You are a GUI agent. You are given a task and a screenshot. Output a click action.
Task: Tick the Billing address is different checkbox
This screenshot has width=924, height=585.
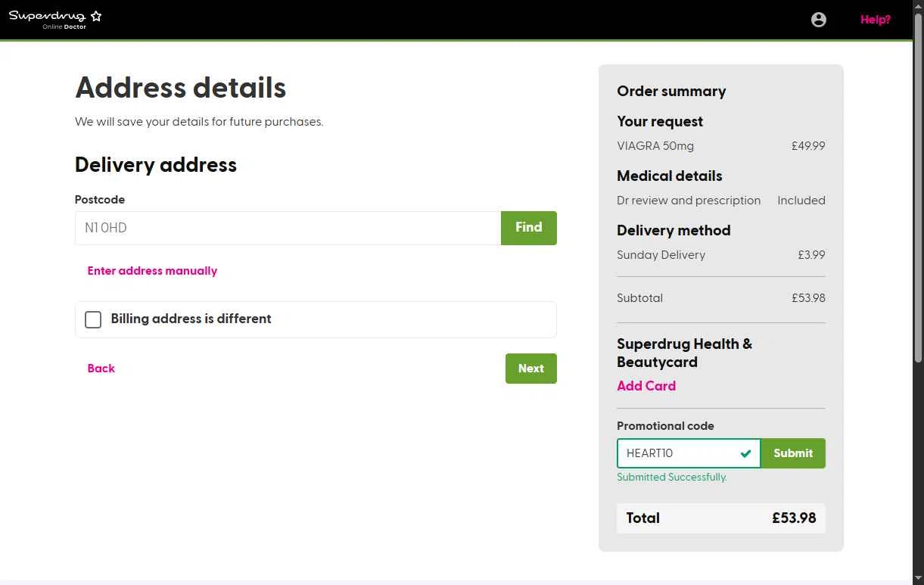click(x=93, y=319)
